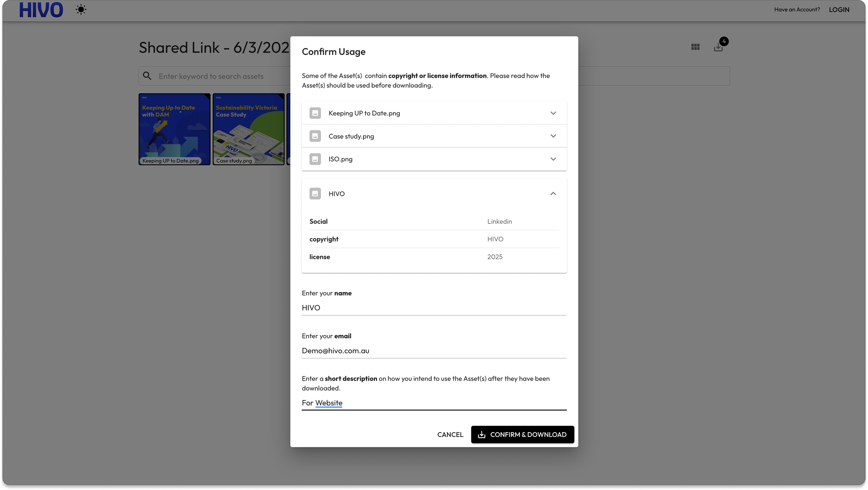Click the LOGIN link

839,10
